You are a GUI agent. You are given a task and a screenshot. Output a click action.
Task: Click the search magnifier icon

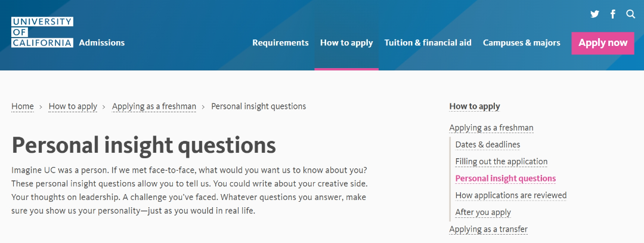(631, 14)
